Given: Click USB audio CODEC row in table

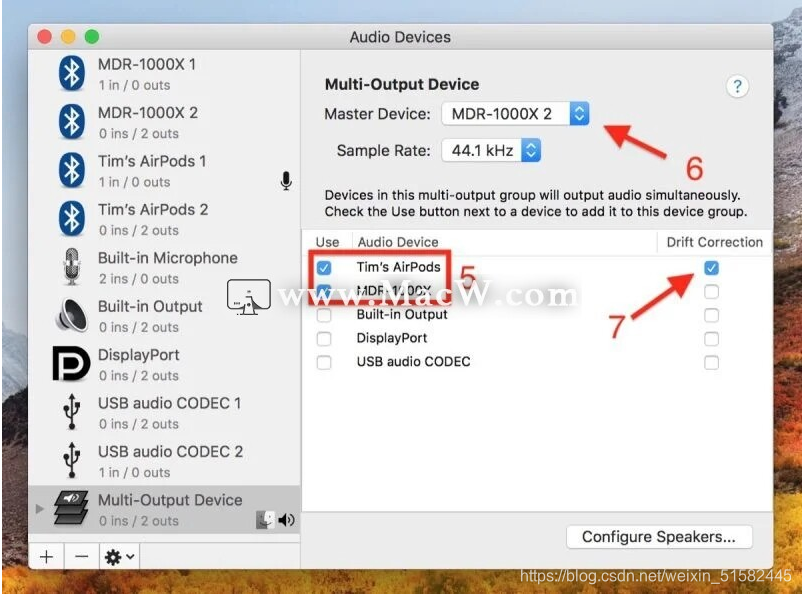Looking at the screenshot, I should click(x=537, y=362).
